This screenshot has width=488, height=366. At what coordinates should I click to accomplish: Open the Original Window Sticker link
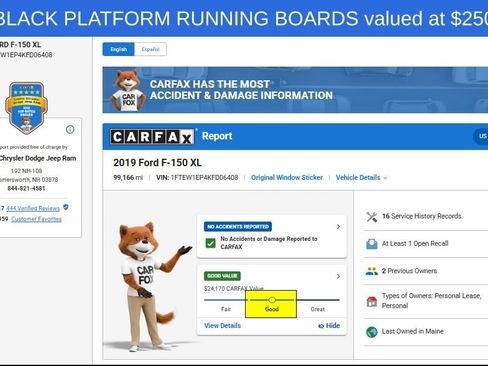[287, 178]
